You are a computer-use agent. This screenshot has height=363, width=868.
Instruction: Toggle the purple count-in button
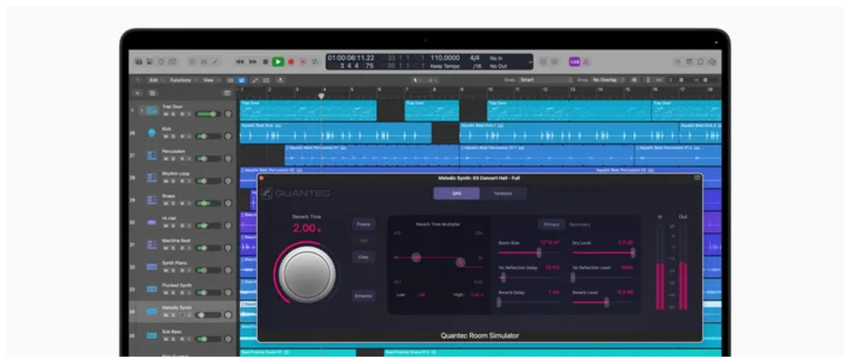coord(575,62)
